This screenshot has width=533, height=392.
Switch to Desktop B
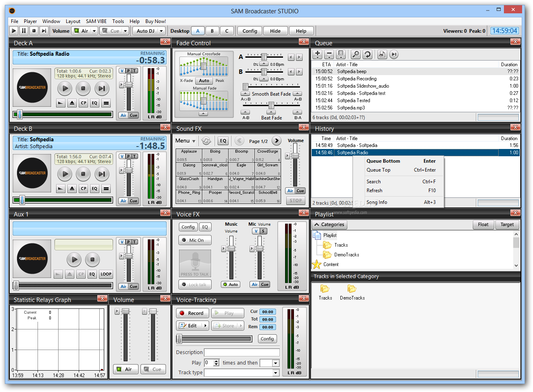coord(212,31)
